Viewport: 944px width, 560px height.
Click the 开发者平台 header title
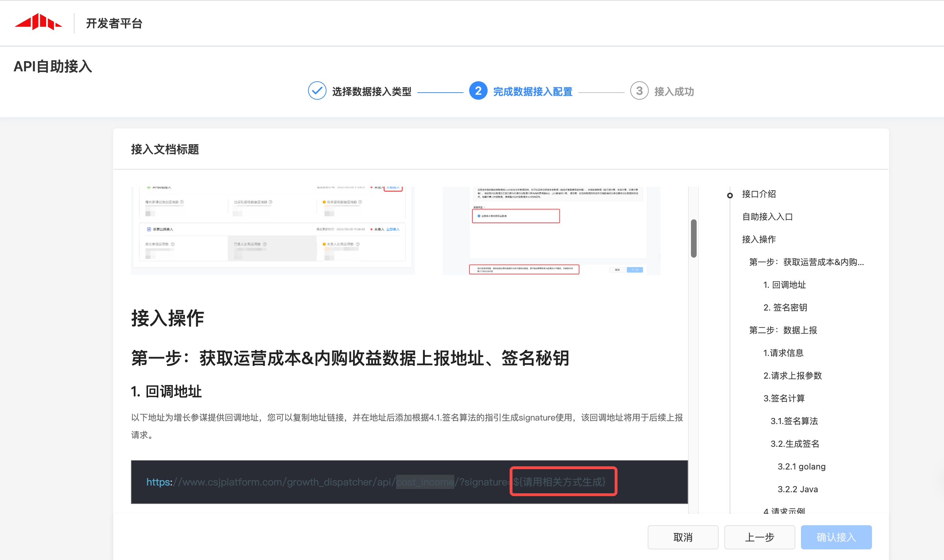click(x=114, y=23)
